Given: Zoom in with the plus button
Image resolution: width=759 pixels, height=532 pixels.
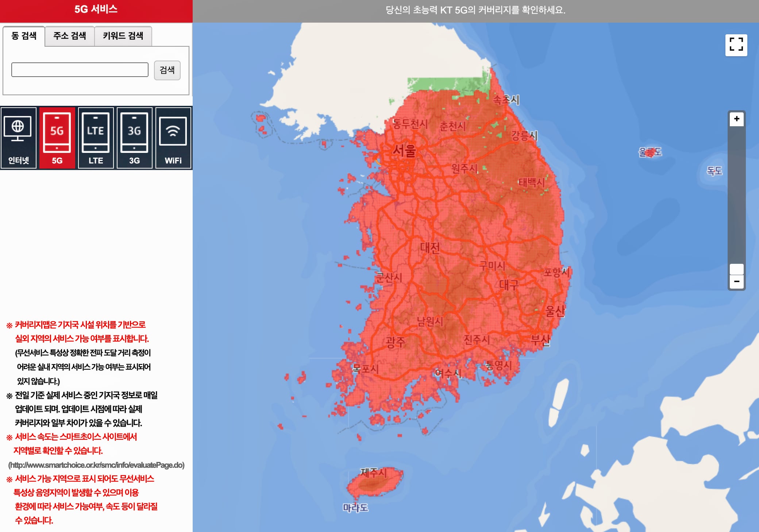Looking at the screenshot, I should point(736,119).
